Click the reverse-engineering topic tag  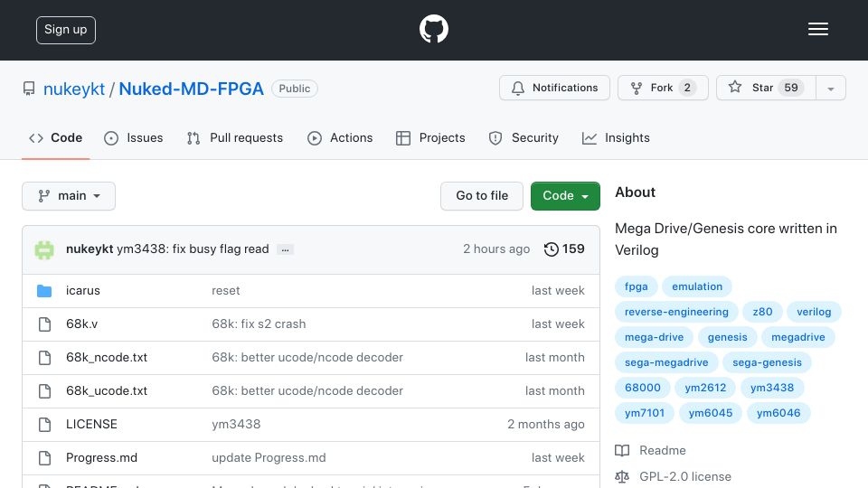pos(676,312)
